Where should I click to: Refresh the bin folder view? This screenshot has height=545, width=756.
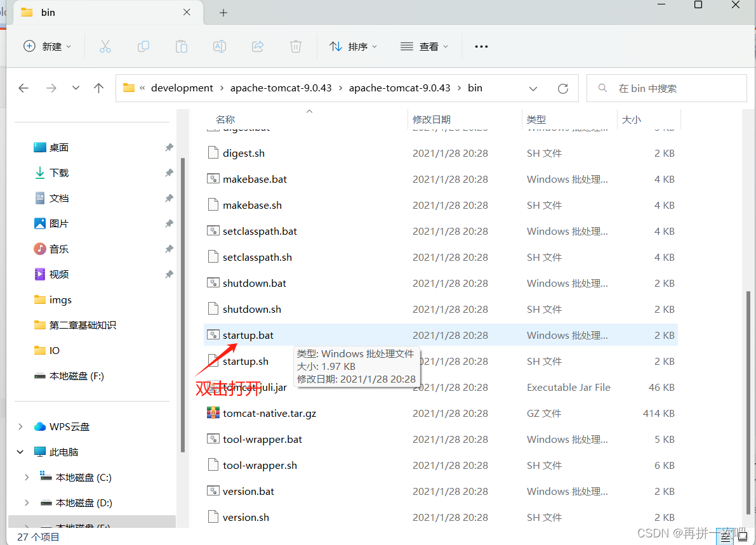[x=562, y=89]
